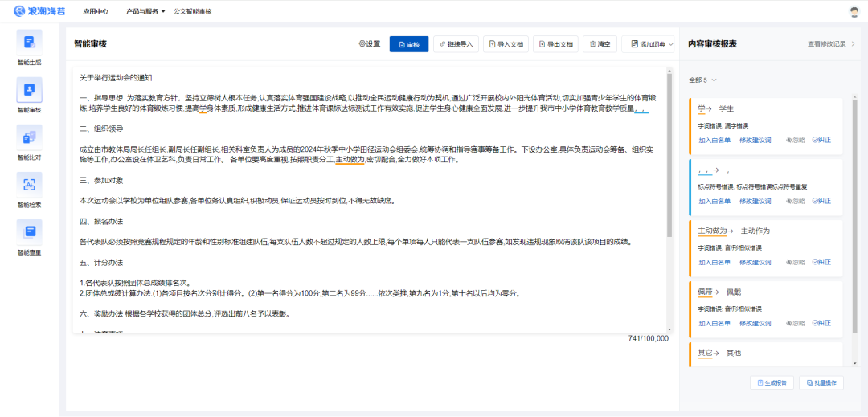The image size is (868, 417).
Task: Click underlined 学 in 提高学身体素质
Action: pyautogui.click(x=203, y=109)
